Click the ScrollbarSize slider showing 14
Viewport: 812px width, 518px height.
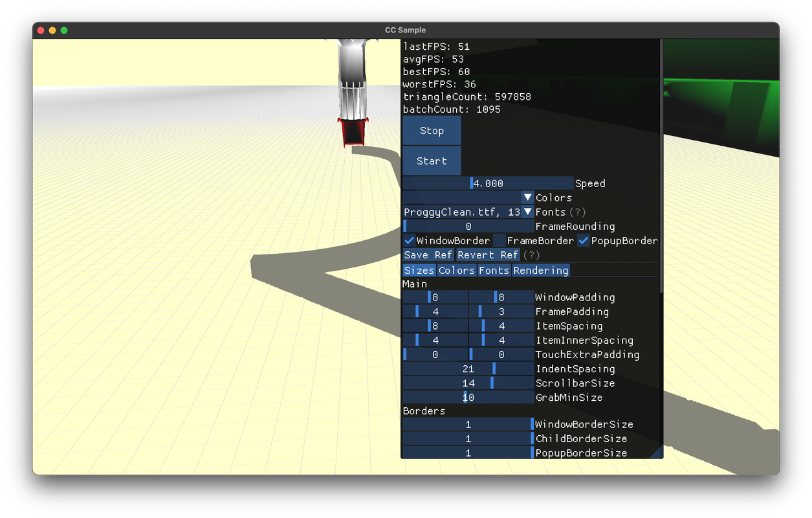click(x=468, y=383)
